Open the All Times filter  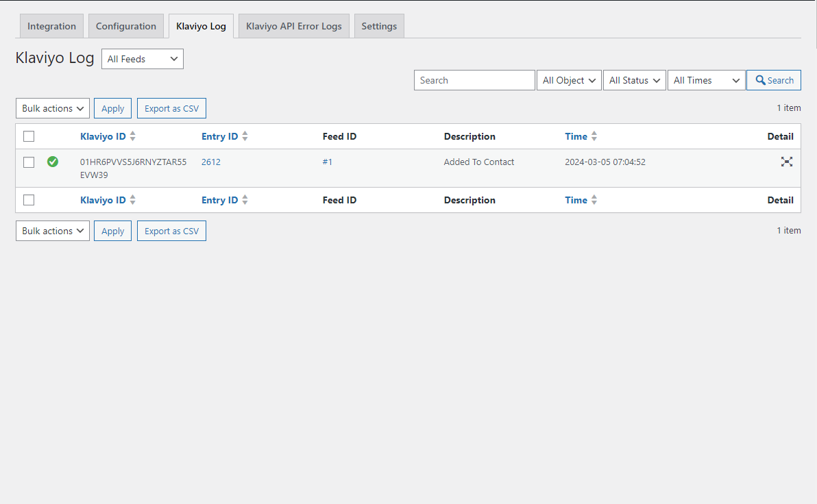tap(706, 80)
